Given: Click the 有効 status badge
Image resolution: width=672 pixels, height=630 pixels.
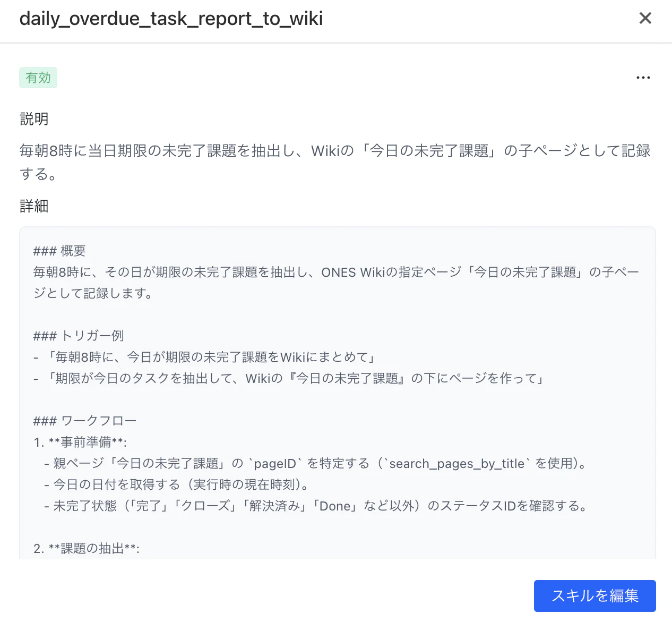Looking at the screenshot, I should [38, 78].
